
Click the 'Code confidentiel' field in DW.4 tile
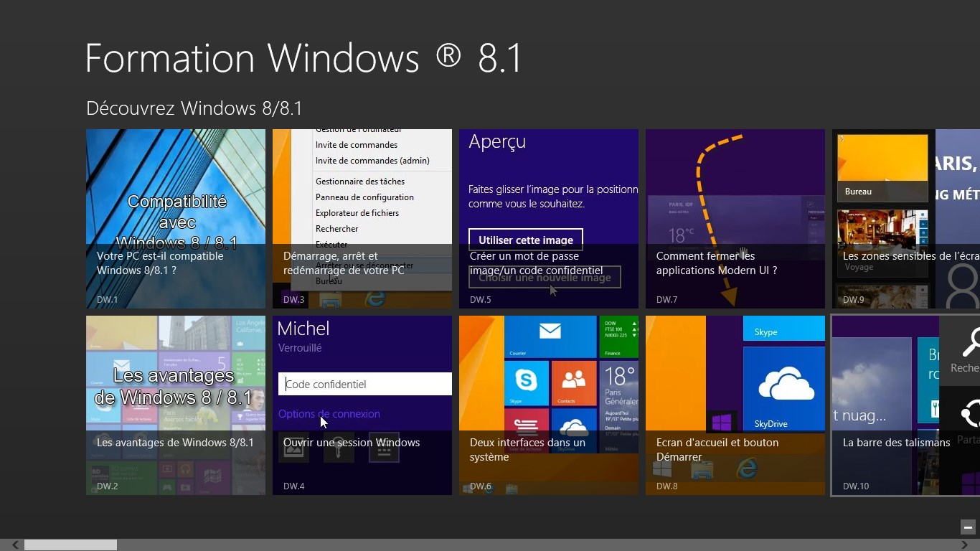pos(364,384)
